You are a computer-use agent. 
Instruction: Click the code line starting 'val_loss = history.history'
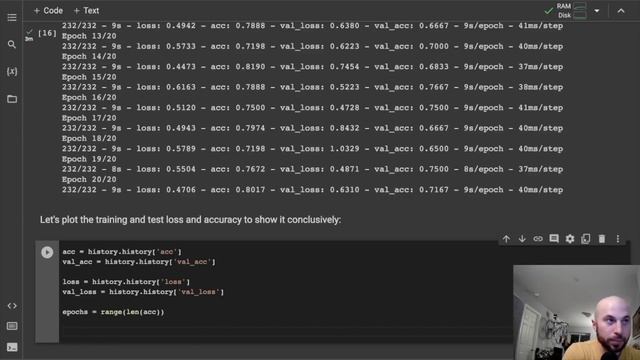point(143,292)
